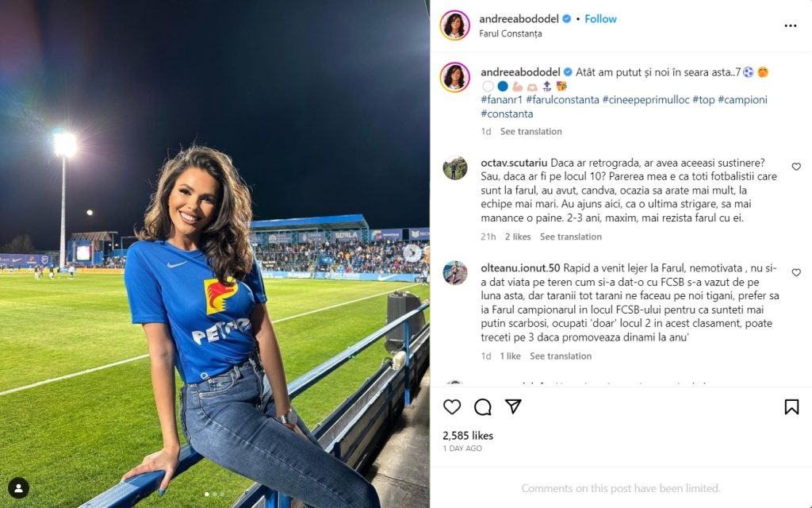
Task: Translate the caption with See translation
Action: 530,132
